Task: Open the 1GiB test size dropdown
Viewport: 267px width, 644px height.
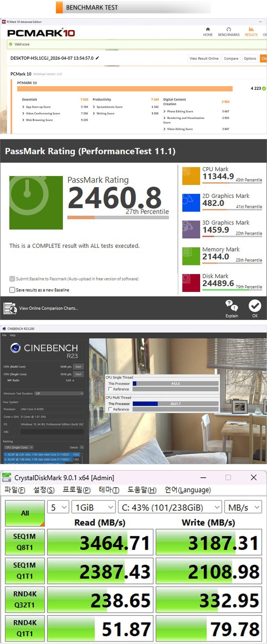Action: point(93,507)
